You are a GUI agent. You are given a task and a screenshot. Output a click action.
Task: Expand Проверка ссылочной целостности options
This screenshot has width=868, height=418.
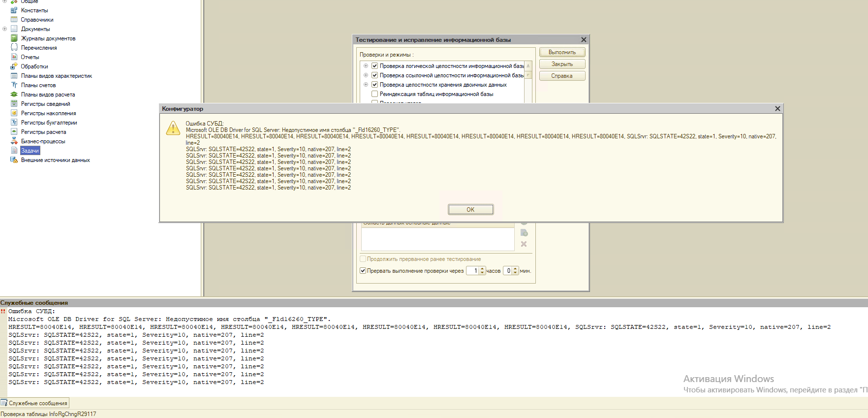point(366,75)
